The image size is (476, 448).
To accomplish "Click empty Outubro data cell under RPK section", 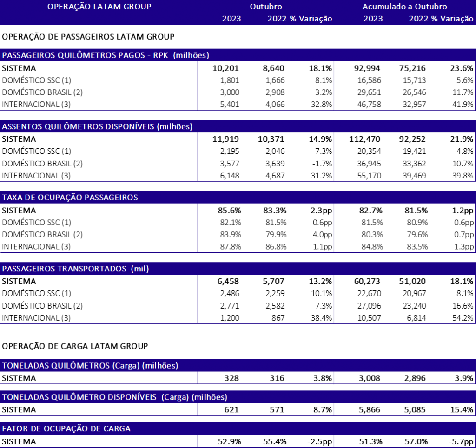I will (x=266, y=86).
